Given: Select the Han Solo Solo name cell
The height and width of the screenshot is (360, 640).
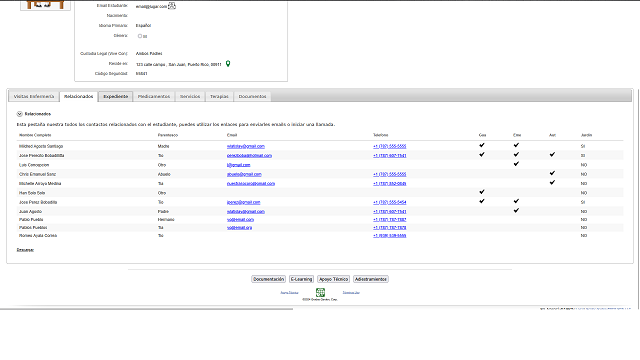Looking at the screenshot, I should [x=32, y=193].
